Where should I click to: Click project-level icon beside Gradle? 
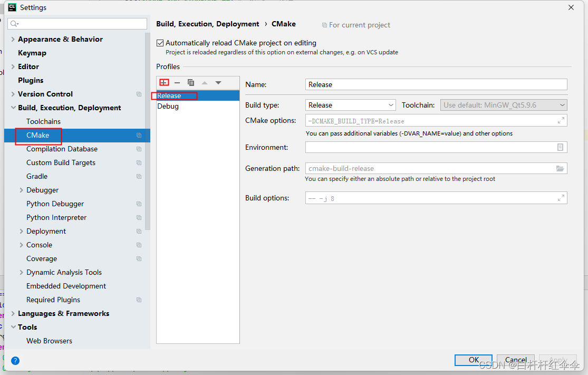tap(139, 176)
